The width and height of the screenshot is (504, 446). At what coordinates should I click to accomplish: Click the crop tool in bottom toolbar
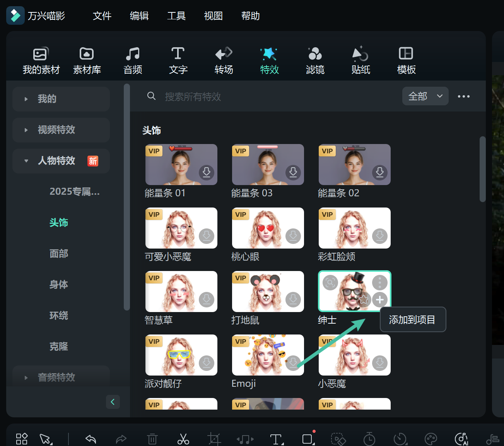[214, 439]
